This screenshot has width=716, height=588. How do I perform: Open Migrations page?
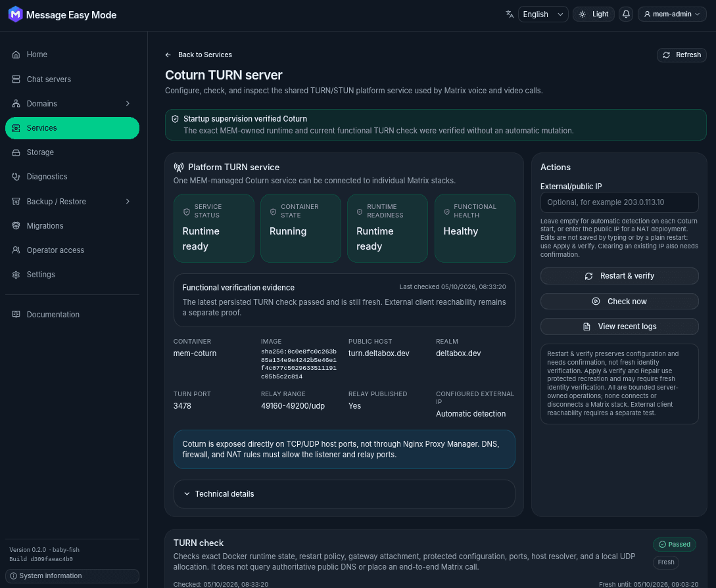(x=72, y=225)
